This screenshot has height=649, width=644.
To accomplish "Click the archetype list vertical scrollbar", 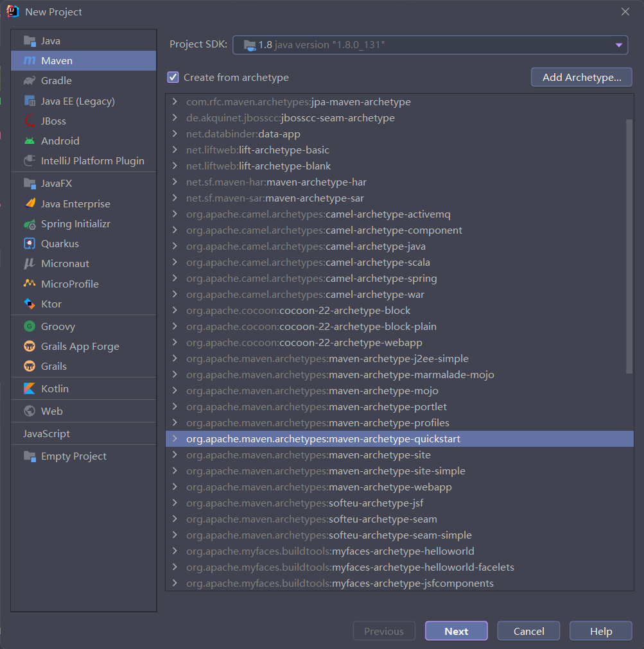I will click(x=629, y=247).
